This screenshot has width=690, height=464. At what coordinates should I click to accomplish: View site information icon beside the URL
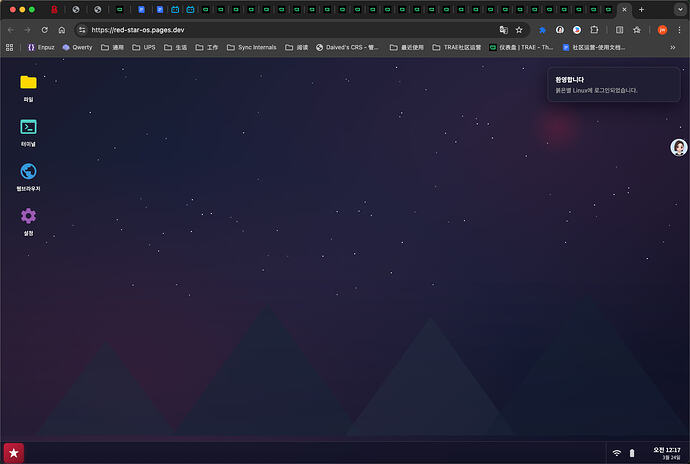pyautogui.click(x=82, y=30)
